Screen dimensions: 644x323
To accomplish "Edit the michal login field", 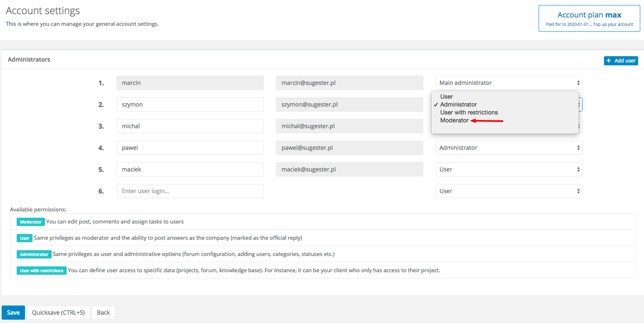I will point(190,126).
